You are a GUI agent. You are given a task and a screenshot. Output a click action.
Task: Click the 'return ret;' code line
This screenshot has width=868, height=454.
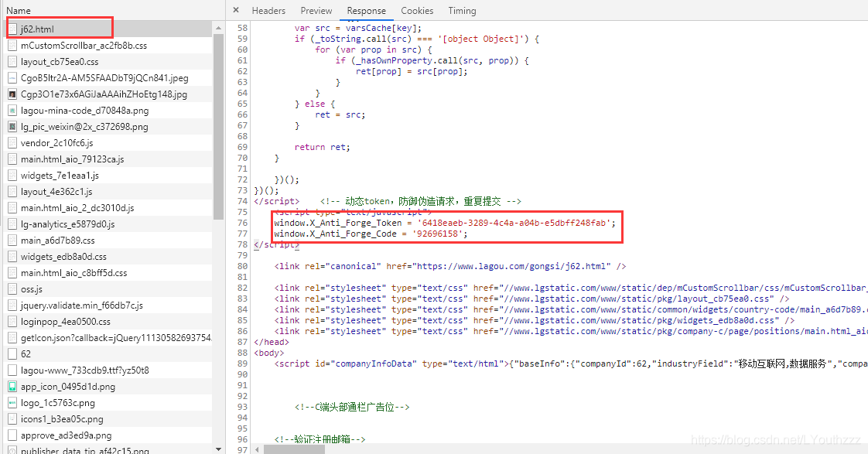(322, 147)
